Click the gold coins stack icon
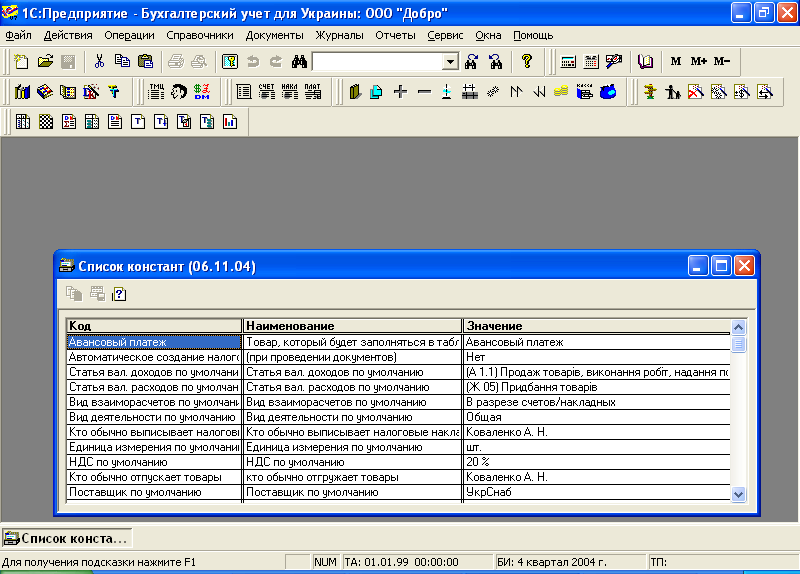The height and width of the screenshot is (574, 800). [x=561, y=92]
